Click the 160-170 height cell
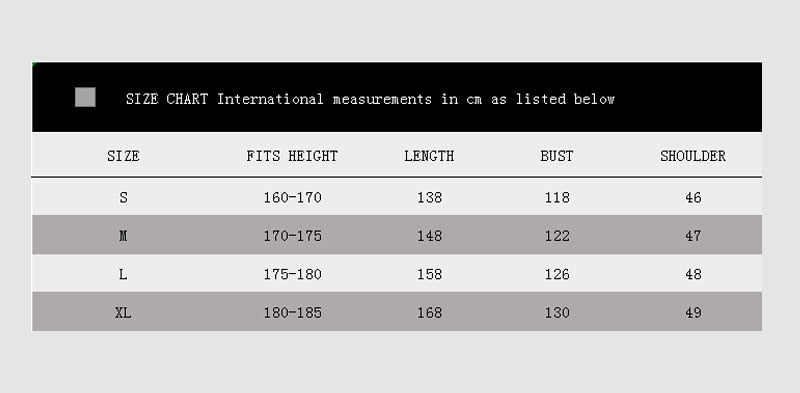The image size is (800, 393). coord(292,198)
